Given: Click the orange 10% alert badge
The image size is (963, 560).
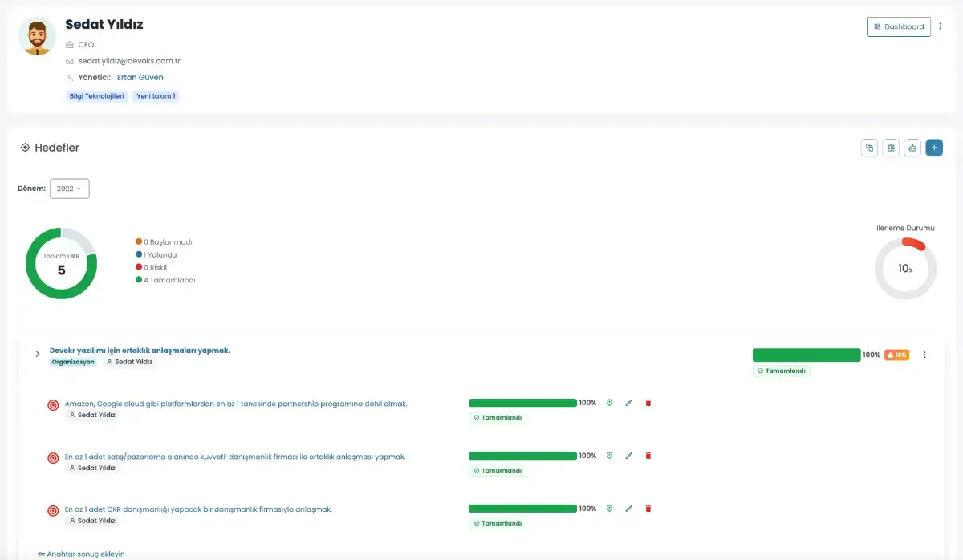Looking at the screenshot, I should [x=897, y=355].
